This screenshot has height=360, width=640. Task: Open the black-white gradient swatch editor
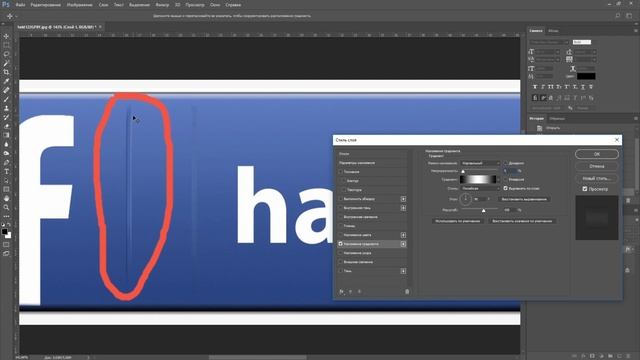tap(478, 179)
